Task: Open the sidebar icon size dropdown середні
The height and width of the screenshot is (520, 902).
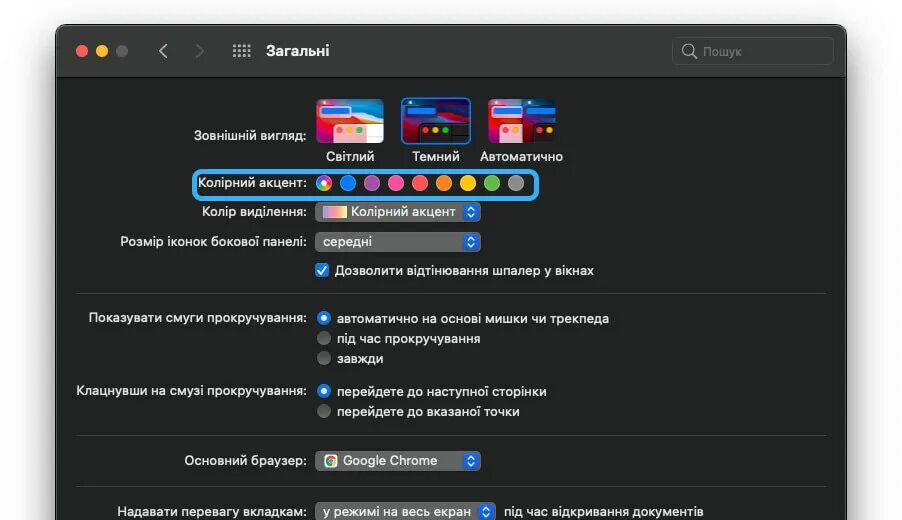Action: click(x=398, y=242)
